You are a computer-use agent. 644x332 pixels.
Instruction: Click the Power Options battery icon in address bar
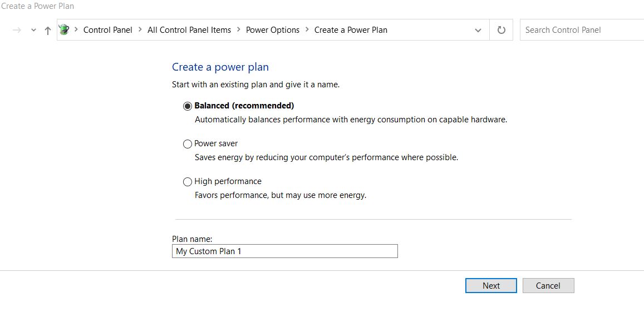(x=64, y=29)
